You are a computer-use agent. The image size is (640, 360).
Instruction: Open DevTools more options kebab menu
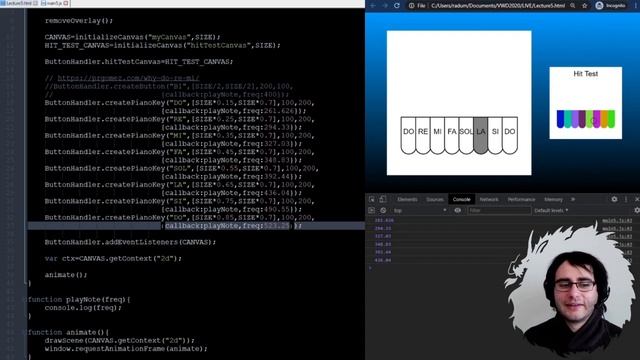(x=626, y=199)
